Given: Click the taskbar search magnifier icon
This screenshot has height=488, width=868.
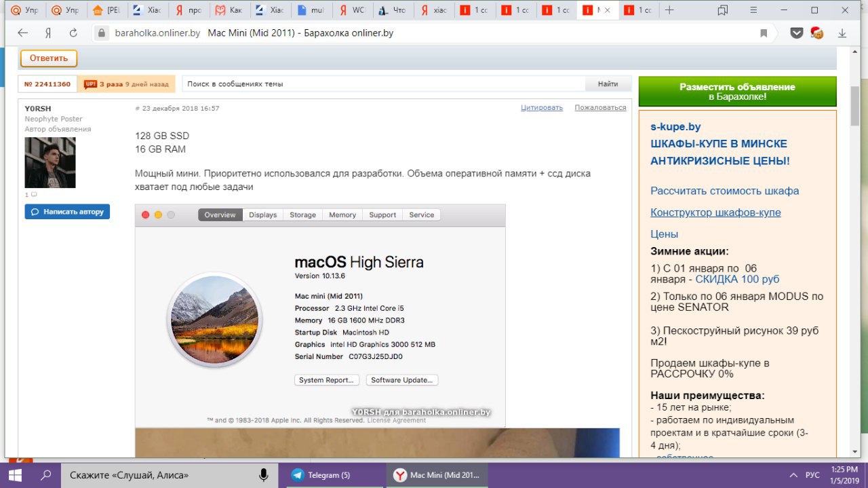Looking at the screenshot, I should (x=46, y=475).
